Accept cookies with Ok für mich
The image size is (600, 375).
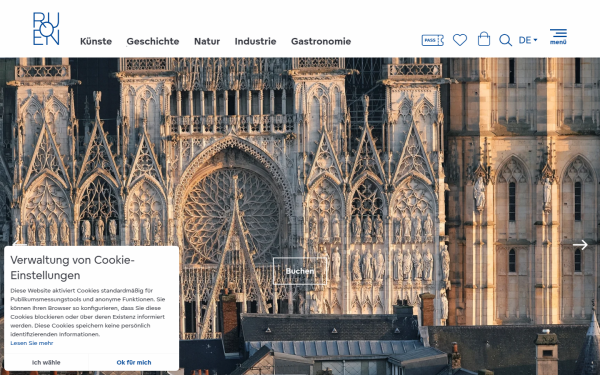[x=134, y=362]
